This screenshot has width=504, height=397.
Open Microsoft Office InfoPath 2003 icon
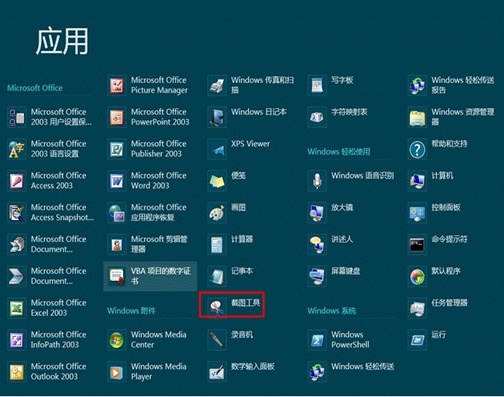click(17, 340)
